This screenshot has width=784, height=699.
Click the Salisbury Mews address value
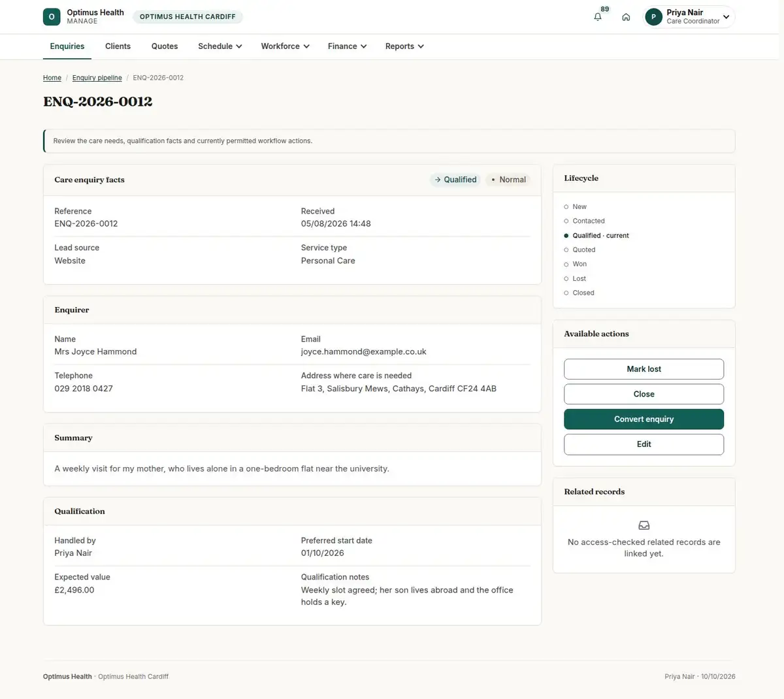point(399,389)
